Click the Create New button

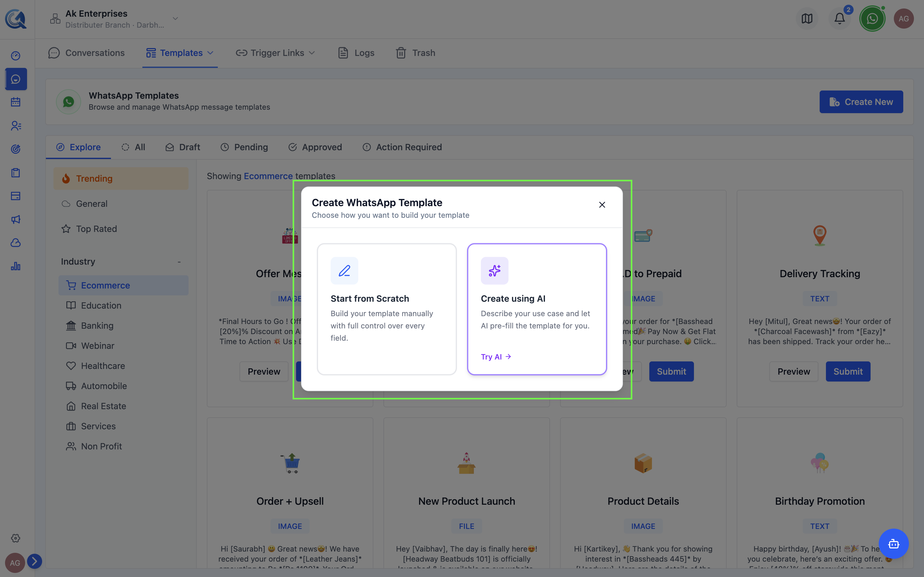click(x=861, y=102)
